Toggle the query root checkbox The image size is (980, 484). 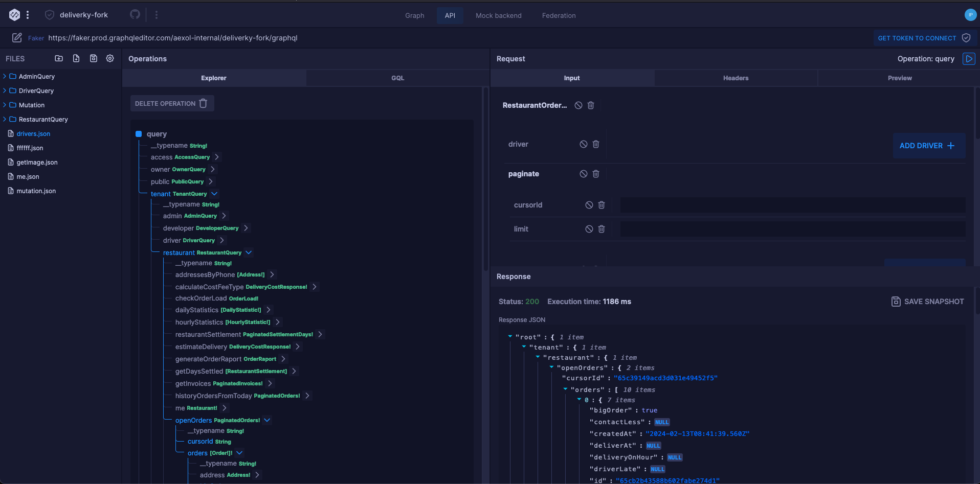139,134
